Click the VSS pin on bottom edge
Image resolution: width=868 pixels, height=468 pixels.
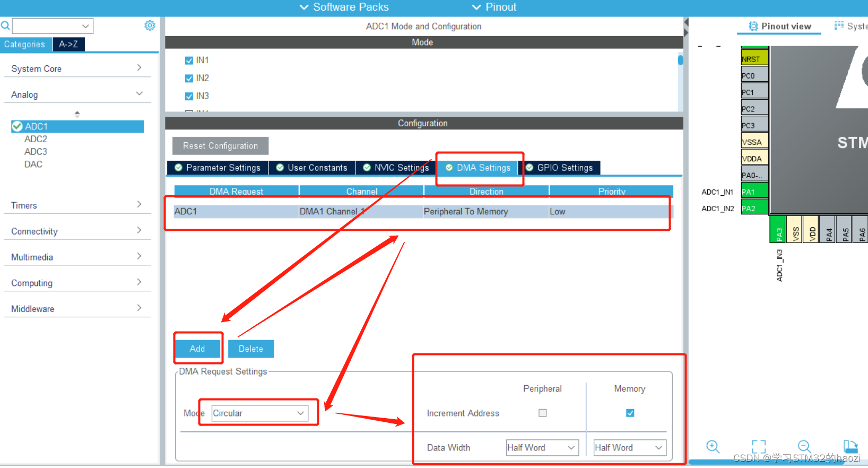(x=794, y=229)
